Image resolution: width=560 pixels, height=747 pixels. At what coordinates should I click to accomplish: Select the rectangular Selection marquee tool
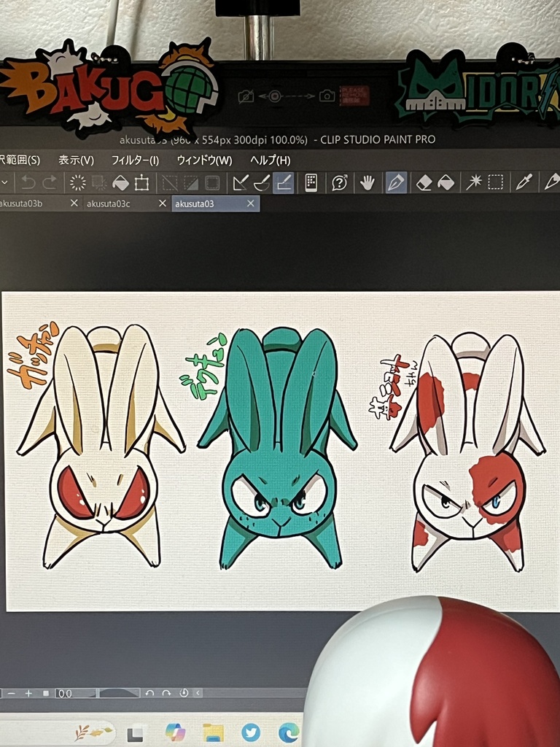point(496,182)
